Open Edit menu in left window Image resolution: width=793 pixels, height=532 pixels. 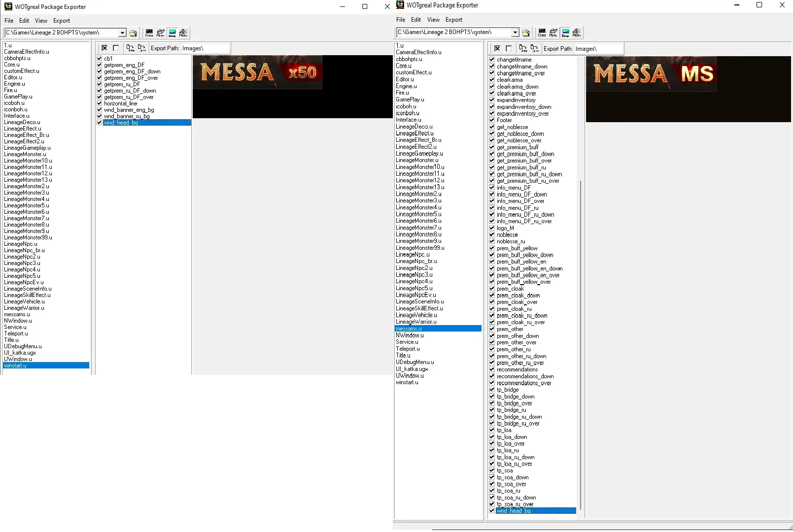[x=24, y=21]
